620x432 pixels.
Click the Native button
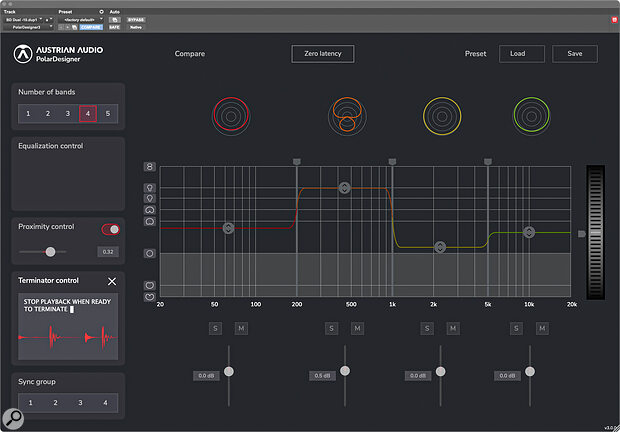click(x=136, y=27)
